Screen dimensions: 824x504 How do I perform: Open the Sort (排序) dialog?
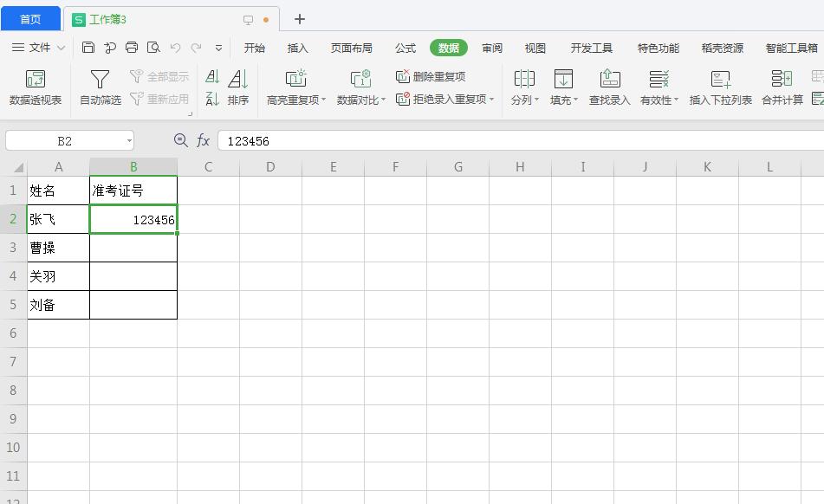[238, 87]
